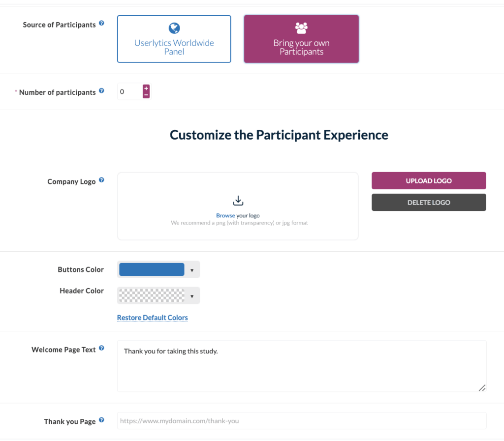Screen dimensions: 504x441
Task: Click the Thank you Page URL field
Action: [x=301, y=421]
